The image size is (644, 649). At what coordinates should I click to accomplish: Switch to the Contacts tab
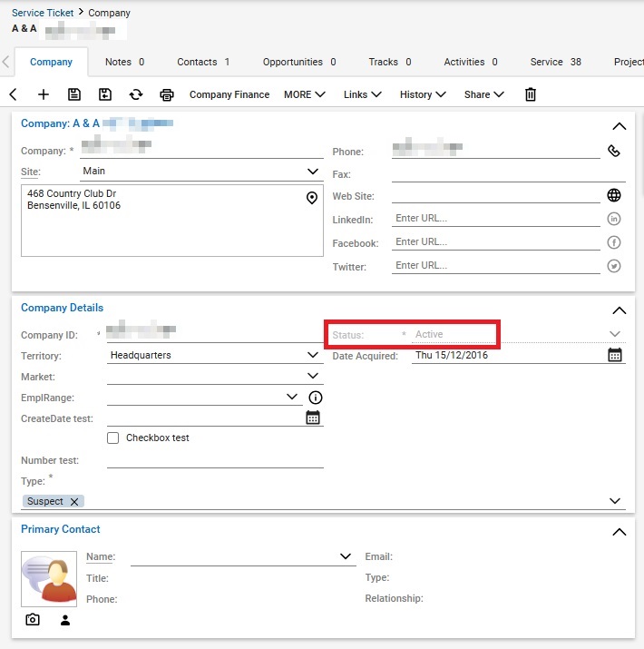coord(203,62)
